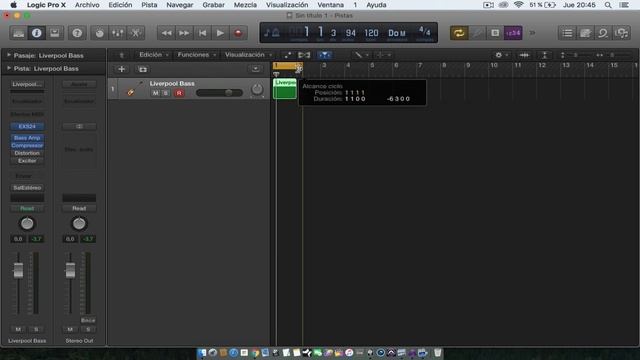Open the Bass Amp plug-in
This screenshot has height=360, width=640.
click(x=27, y=138)
